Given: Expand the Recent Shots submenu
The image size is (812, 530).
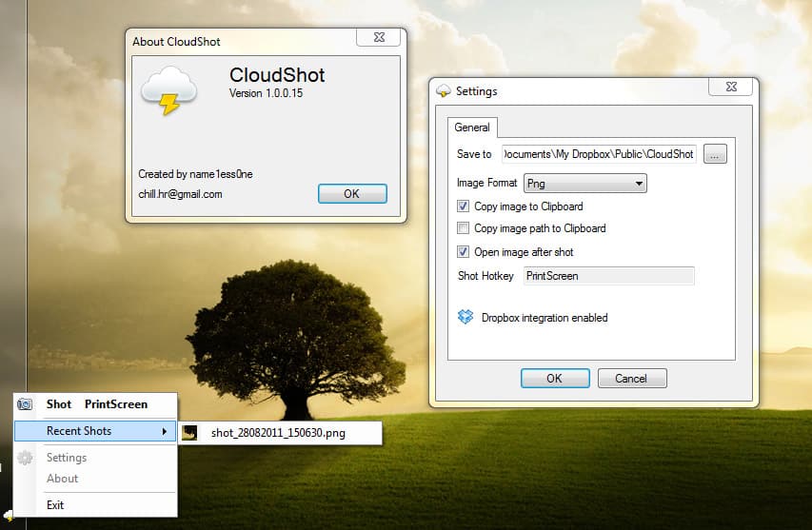Looking at the screenshot, I should point(95,431).
